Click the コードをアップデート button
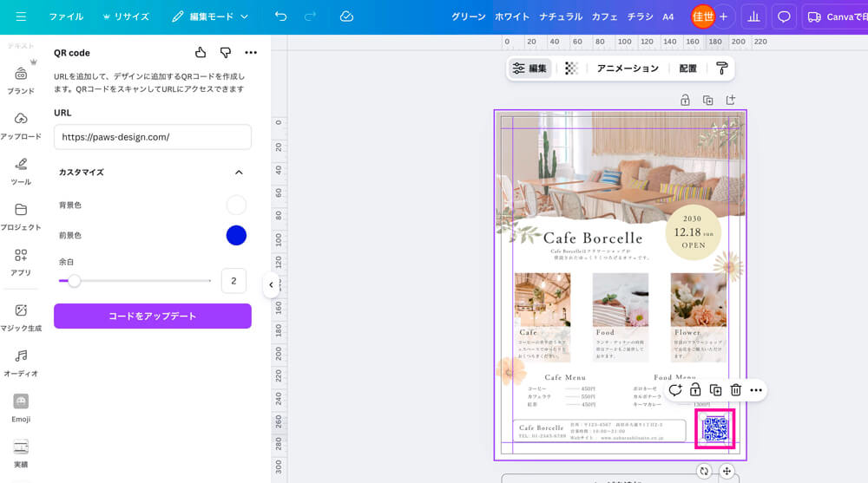The width and height of the screenshot is (868, 483). tap(153, 317)
